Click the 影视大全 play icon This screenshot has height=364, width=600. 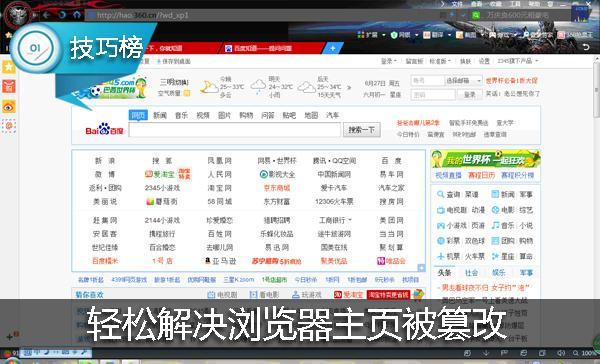tap(263, 175)
